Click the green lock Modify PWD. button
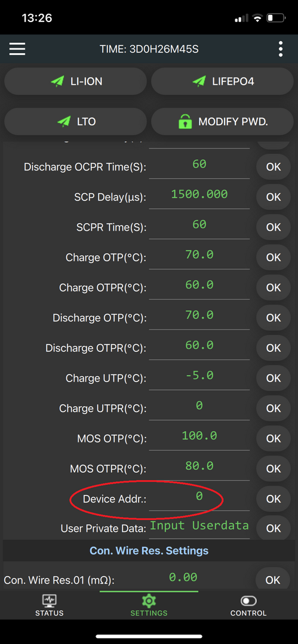 coord(222,122)
